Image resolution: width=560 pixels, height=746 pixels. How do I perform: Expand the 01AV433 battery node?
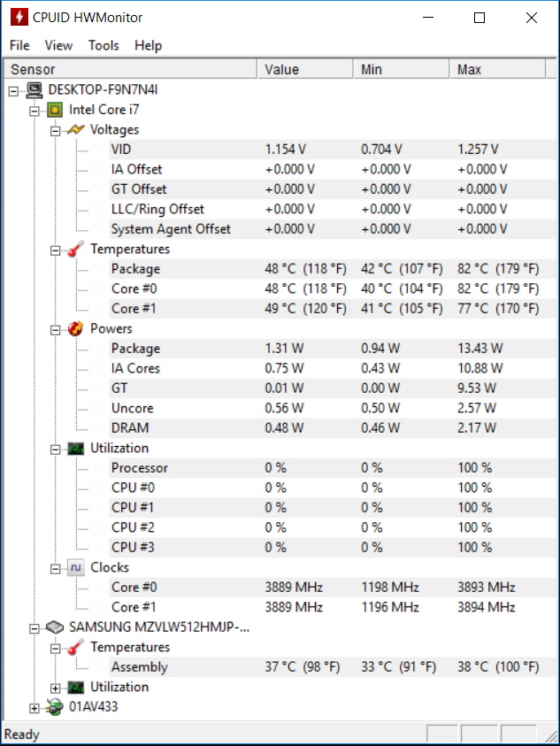35,708
